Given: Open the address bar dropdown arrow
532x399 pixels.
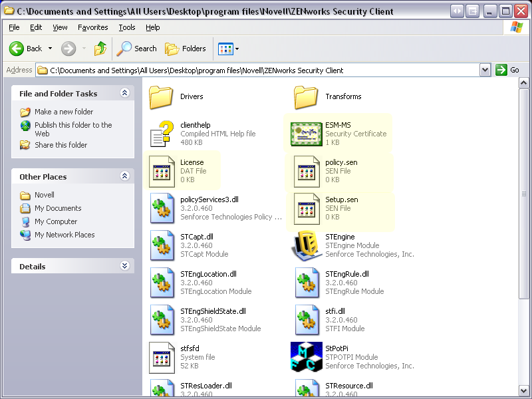Looking at the screenshot, I should click(x=485, y=70).
